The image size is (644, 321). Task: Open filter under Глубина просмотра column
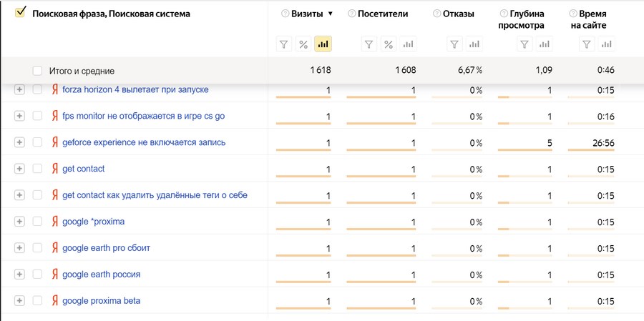click(x=524, y=44)
